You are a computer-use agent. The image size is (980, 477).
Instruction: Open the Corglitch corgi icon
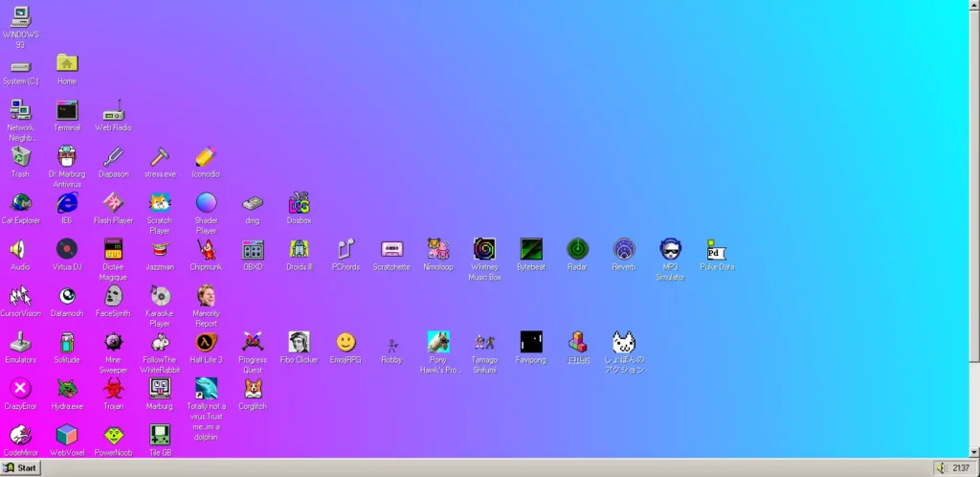coord(253,389)
